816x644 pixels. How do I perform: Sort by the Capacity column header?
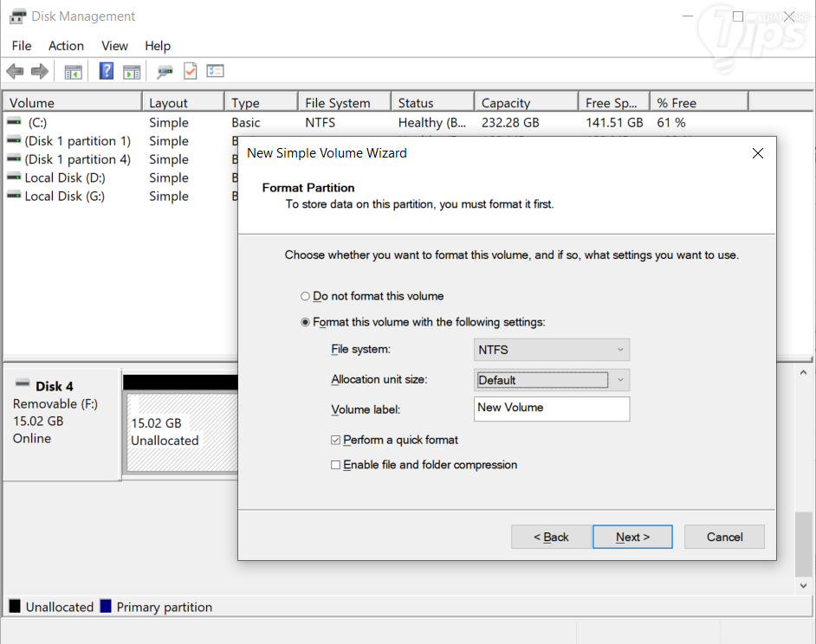point(527,102)
